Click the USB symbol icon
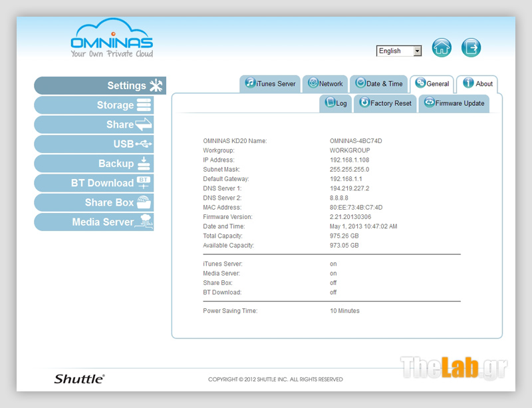This screenshot has height=408, width=532. click(144, 144)
